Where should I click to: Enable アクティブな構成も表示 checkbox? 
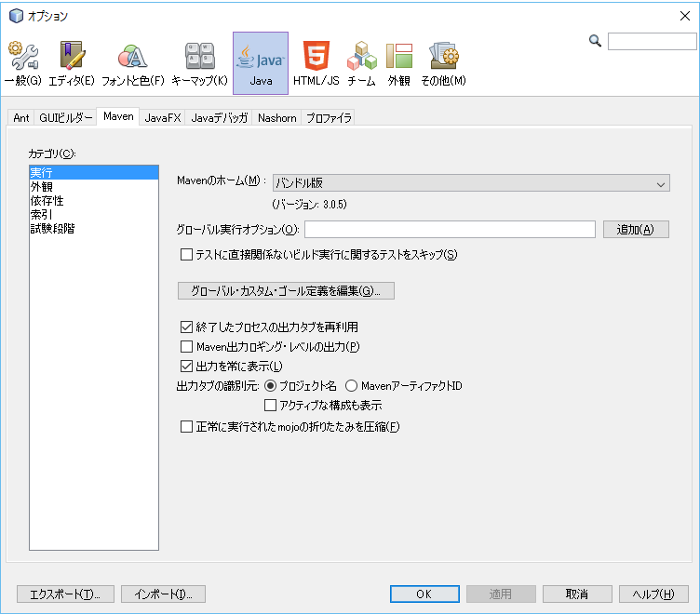271,406
